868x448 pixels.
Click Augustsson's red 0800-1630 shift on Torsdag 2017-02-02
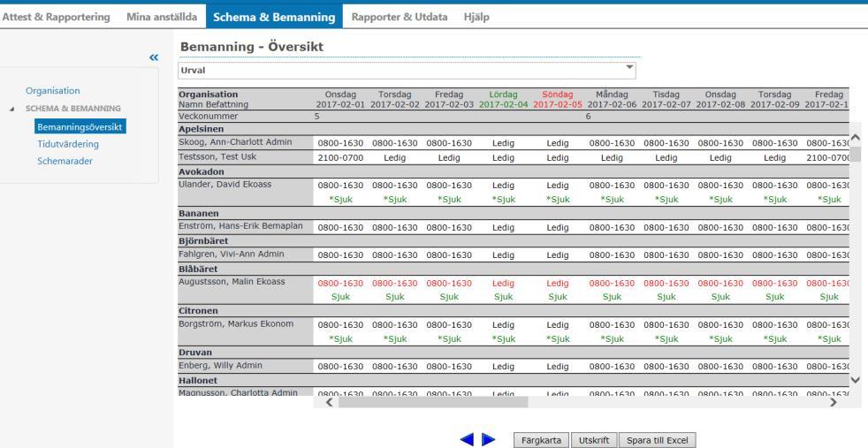(x=395, y=283)
